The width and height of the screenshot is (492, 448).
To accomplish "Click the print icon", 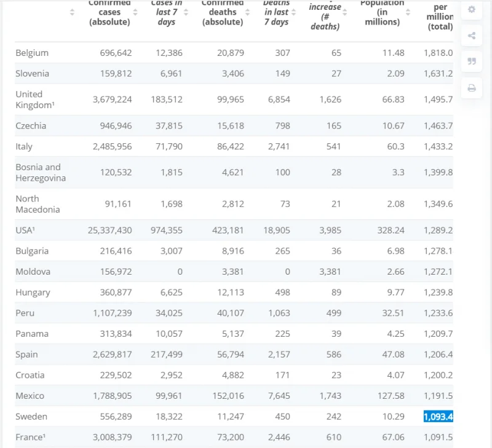I will click(471, 88).
